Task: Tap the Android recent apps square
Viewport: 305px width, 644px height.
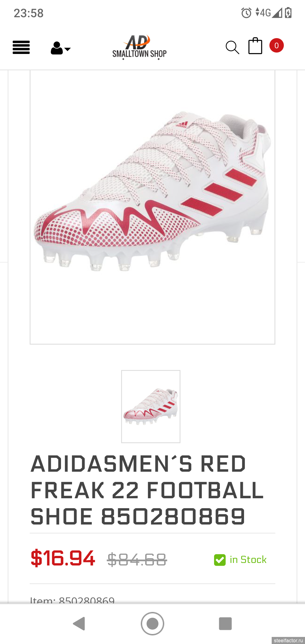Action: click(225, 623)
